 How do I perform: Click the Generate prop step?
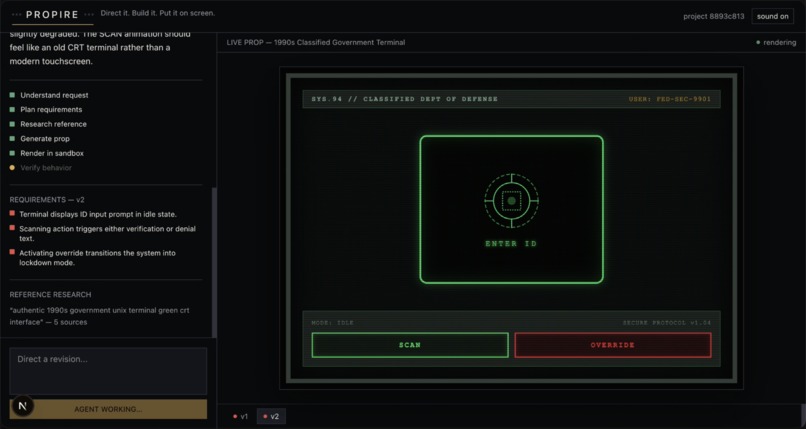click(45, 139)
